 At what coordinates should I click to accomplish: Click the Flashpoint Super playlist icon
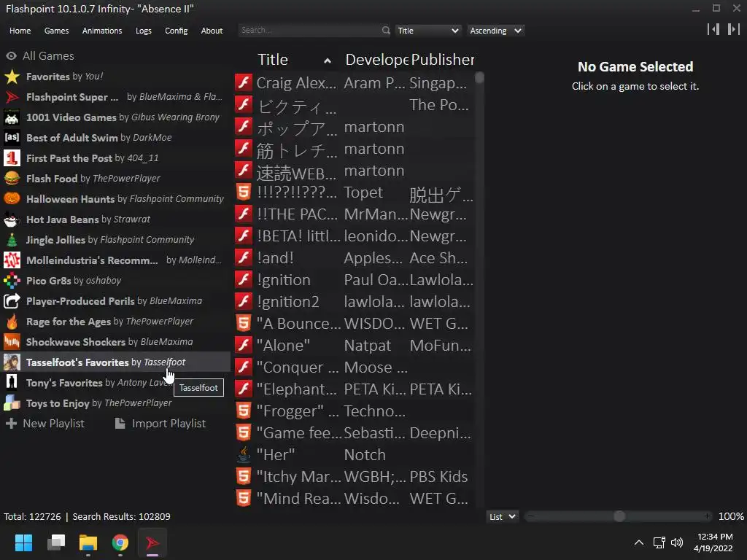[12, 97]
